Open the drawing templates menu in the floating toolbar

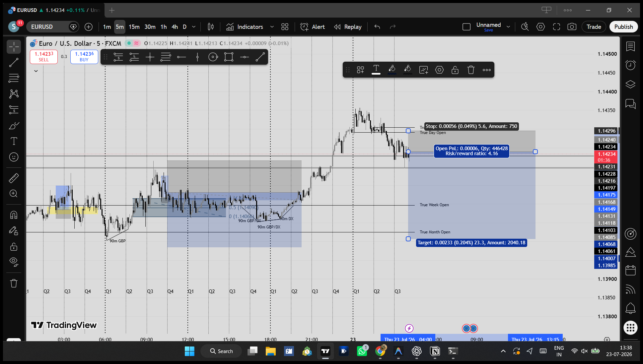click(x=360, y=70)
